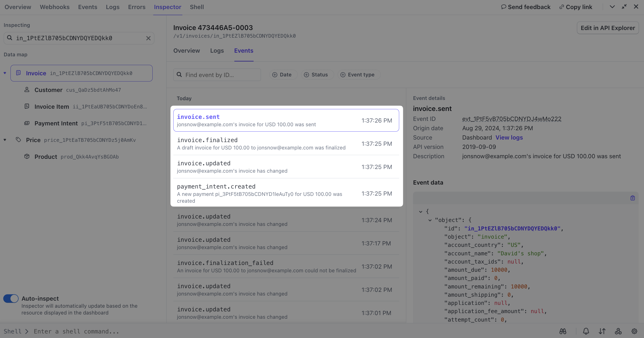Copy event data with clipboard icon
Viewport: 644px width, 338px height.
[633, 198]
